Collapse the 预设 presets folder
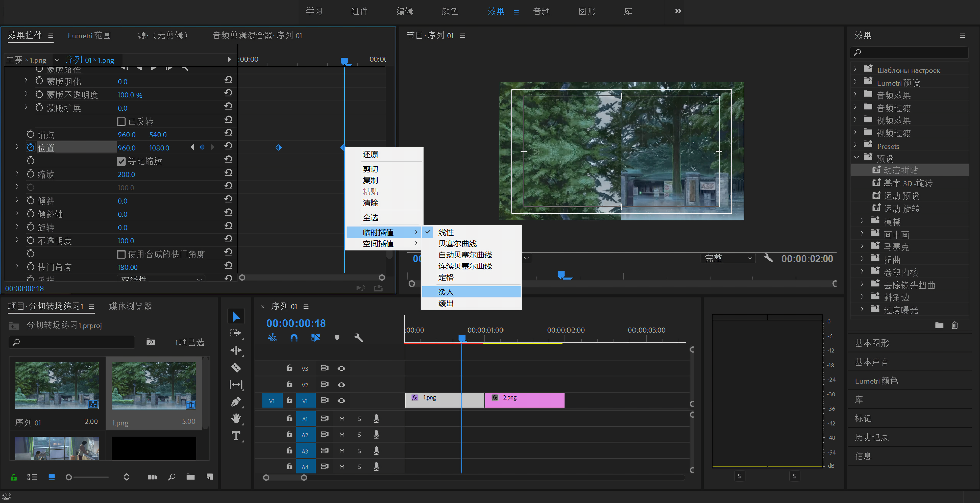The width and height of the screenshot is (980, 503). pyautogui.click(x=856, y=157)
